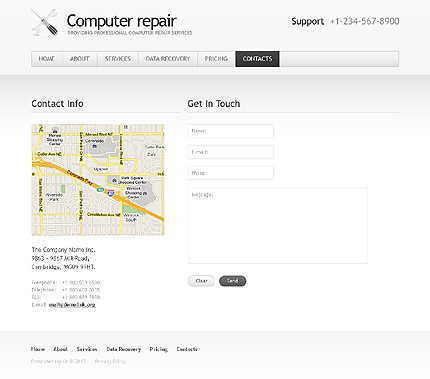
Task: Select the Data Recovery menu tab
Action: click(168, 59)
